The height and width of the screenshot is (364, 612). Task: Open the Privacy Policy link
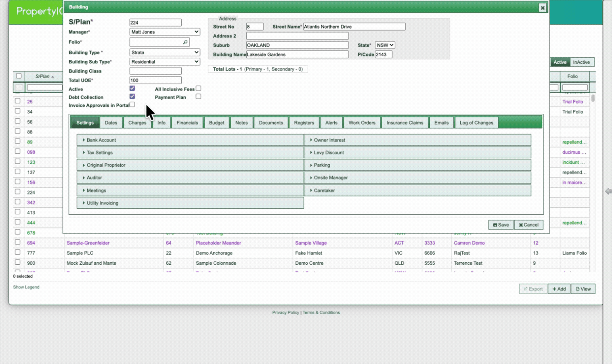coord(285,312)
